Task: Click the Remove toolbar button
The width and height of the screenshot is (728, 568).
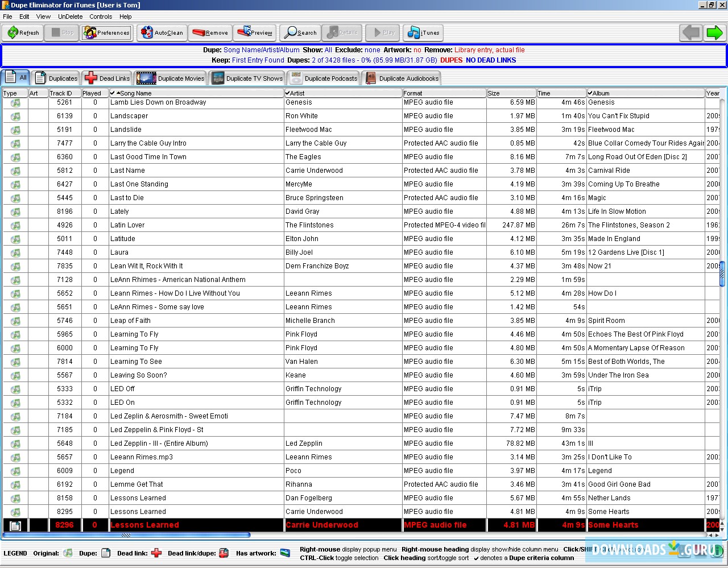Action: [210, 33]
